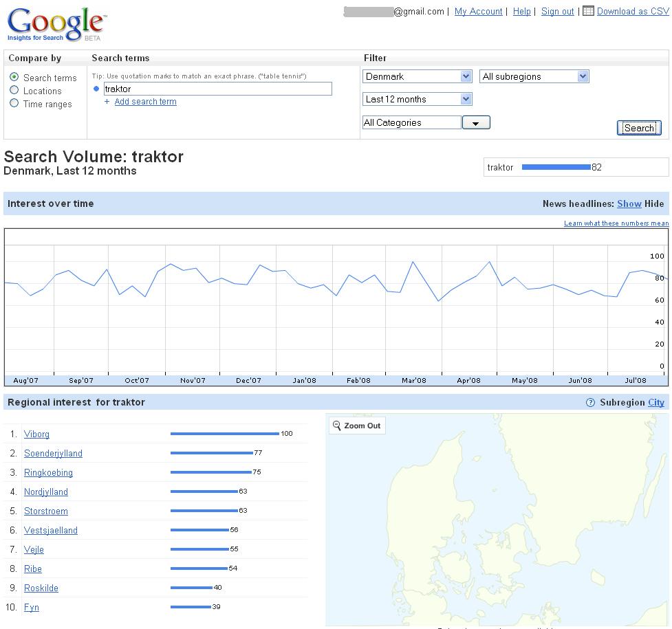
Task: Select the Time ranges radio button
Action: tap(14, 103)
